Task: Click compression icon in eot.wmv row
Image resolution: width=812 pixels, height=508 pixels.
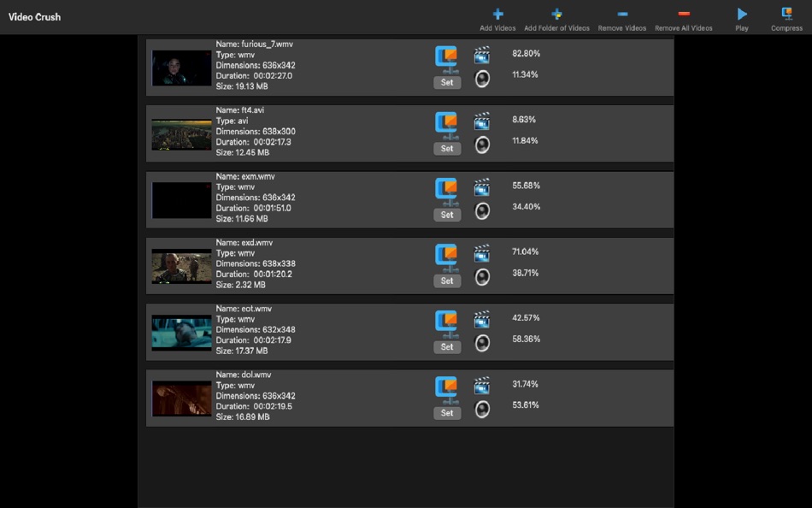Action: 446,324
